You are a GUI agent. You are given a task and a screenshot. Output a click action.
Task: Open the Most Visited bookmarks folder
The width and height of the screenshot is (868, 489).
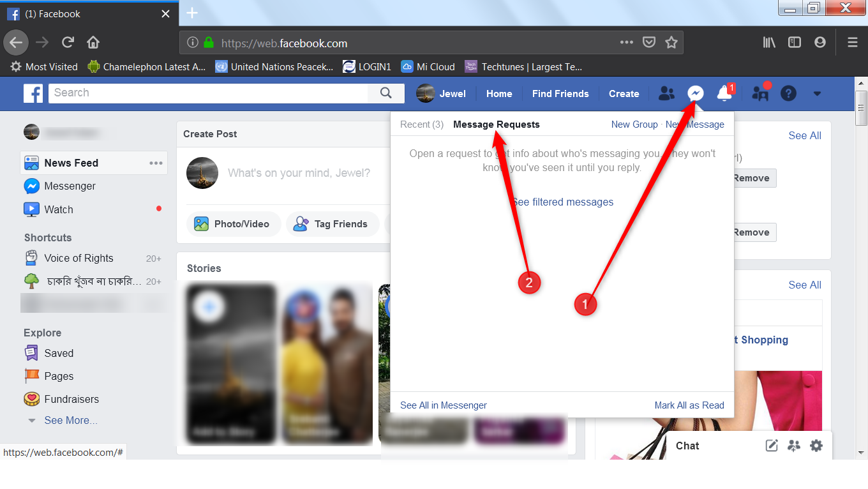44,66
